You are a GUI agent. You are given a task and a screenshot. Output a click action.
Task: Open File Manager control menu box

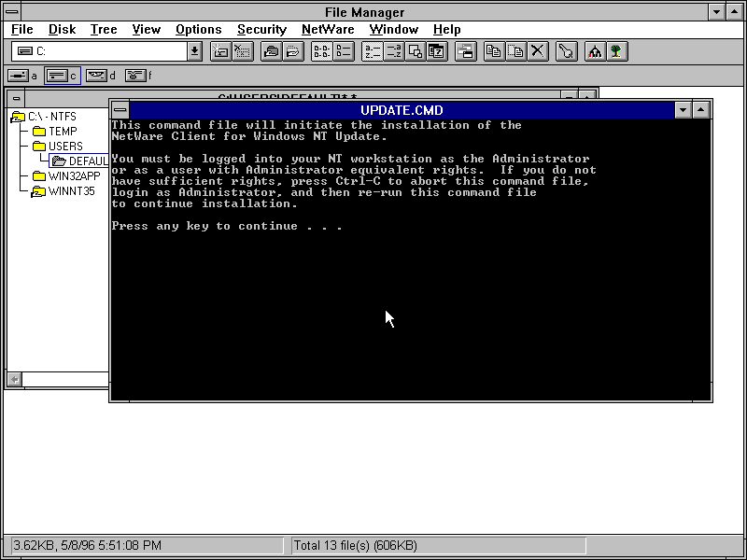[x=12, y=12]
